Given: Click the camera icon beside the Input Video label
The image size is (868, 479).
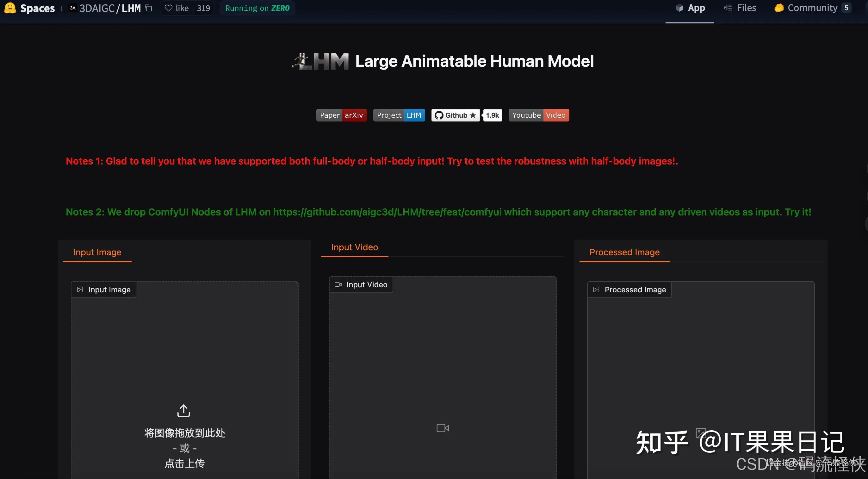Looking at the screenshot, I should click(338, 284).
